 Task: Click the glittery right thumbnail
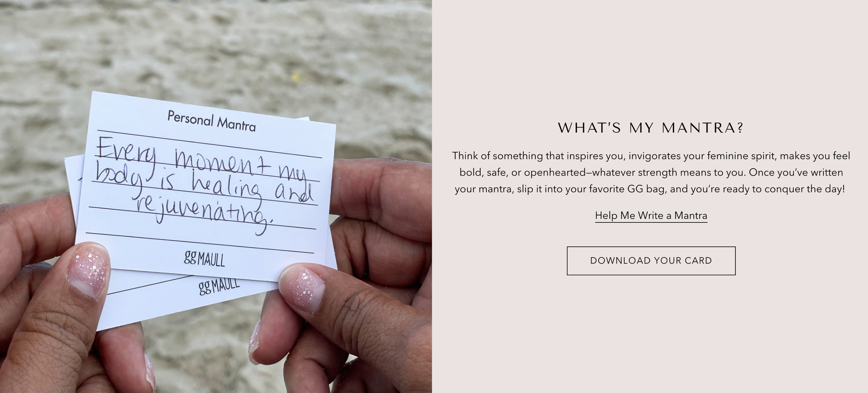pos(302,287)
